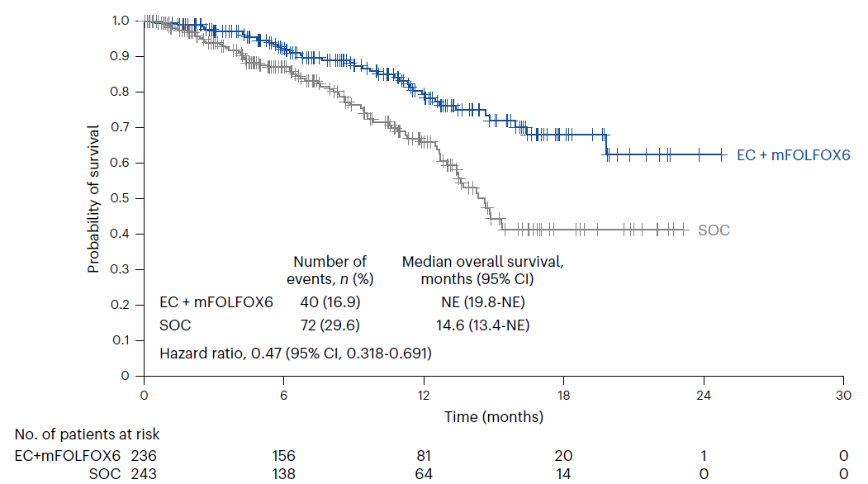Screen dimensions: 868x484
Task: Click the 0.5 y-axis tick label
Action: [x=120, y=198]
